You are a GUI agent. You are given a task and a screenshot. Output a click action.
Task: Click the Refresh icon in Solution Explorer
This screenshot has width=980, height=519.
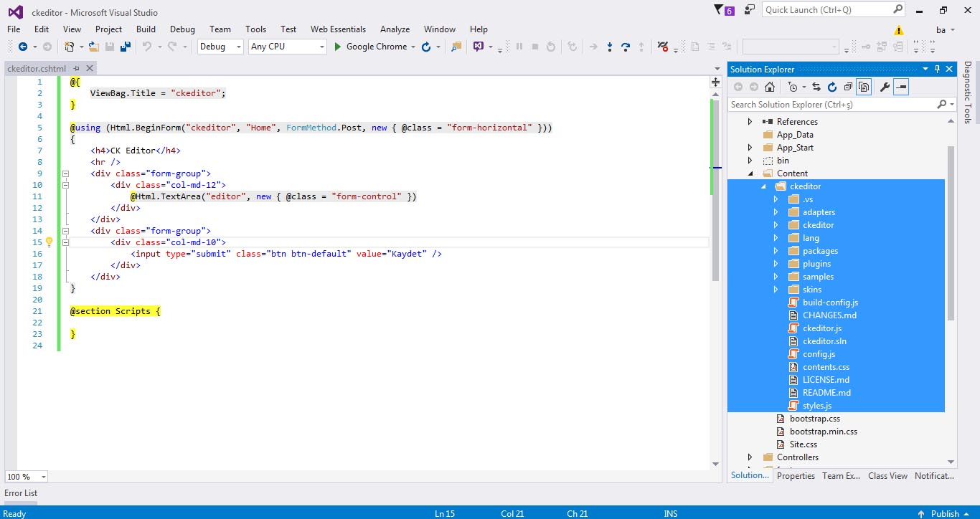coord(832,87)
